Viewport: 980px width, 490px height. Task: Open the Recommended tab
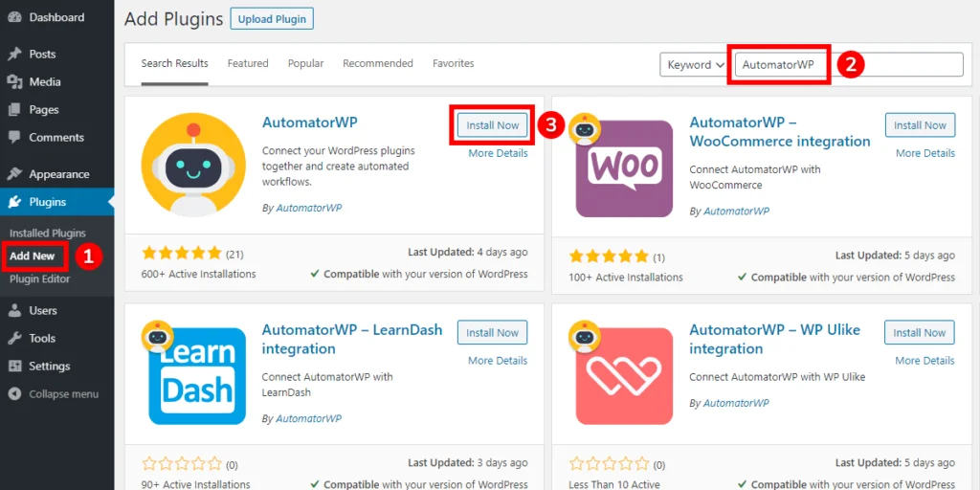(378, 64)
